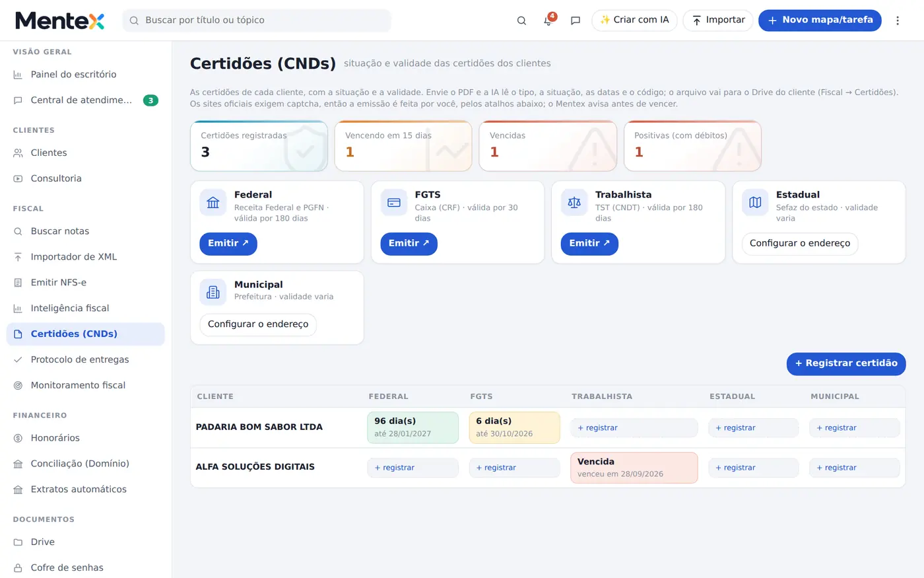Click the search magnifier icon in top bar
The width and height of the screenshot is (924, 578).
click(521, 20)
